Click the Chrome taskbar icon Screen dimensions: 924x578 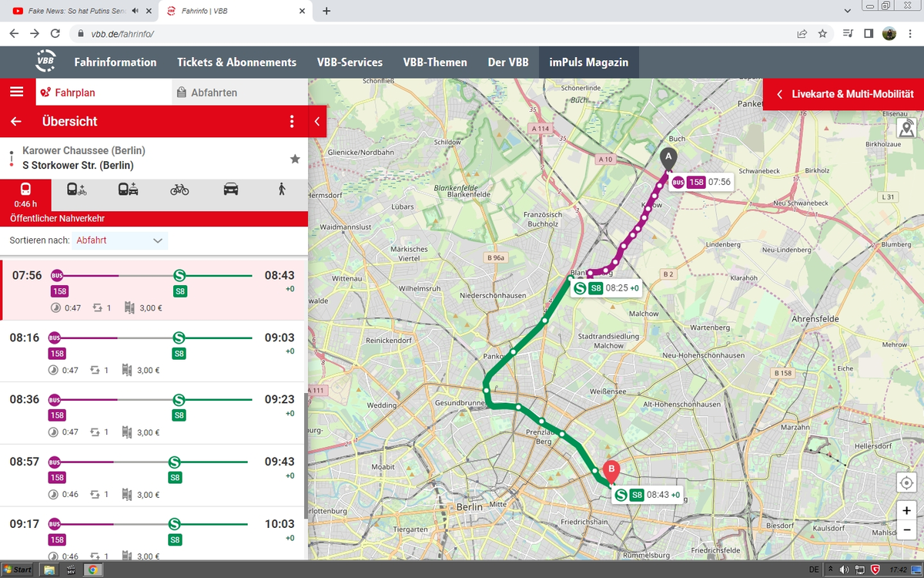pos(92,570)
